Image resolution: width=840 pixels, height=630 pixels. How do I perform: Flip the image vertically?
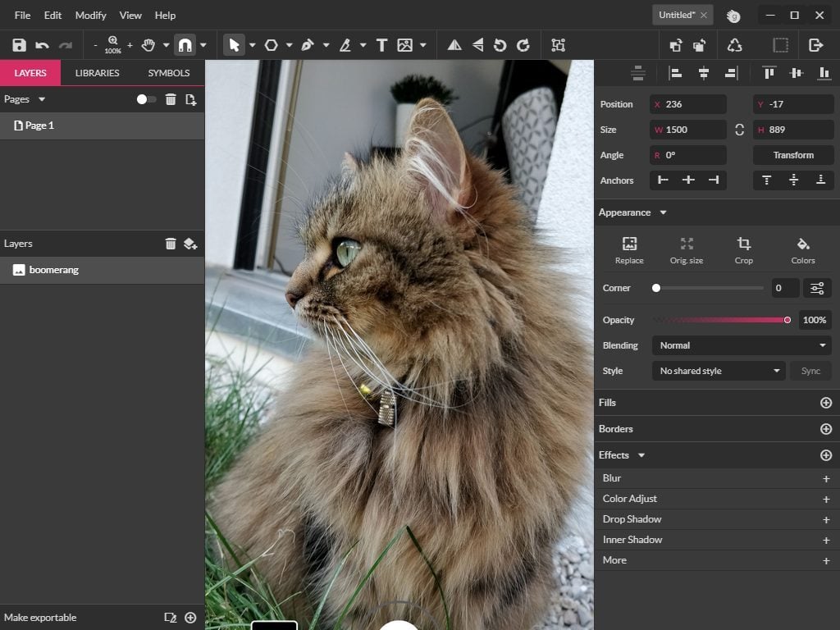tap(478, 45)
